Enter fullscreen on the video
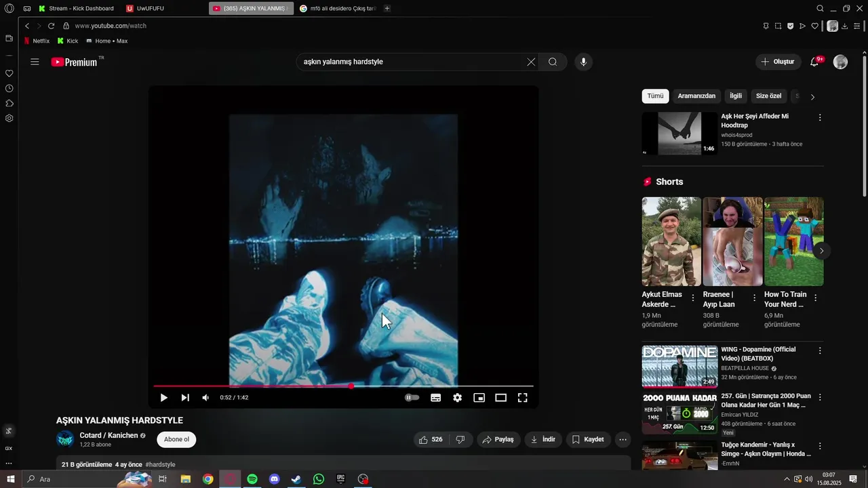The width and height of the screenshot is (868, 488). pos(523,398)
